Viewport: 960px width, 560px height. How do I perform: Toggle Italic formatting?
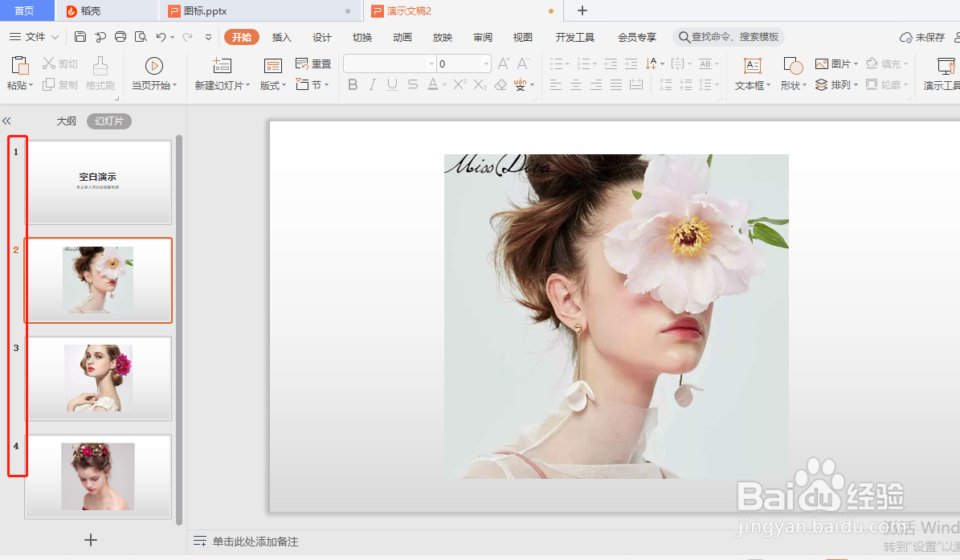(372, 84)
